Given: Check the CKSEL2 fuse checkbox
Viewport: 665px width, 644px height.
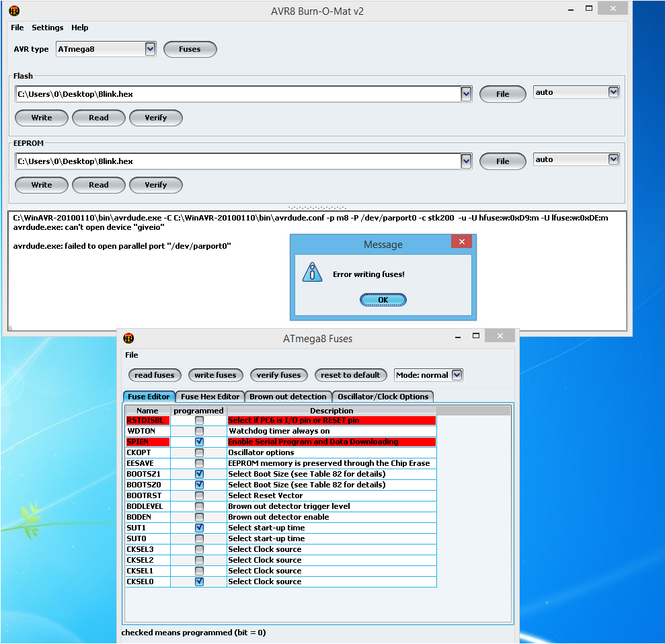Looking at the screenshot, I should (199, 560).
